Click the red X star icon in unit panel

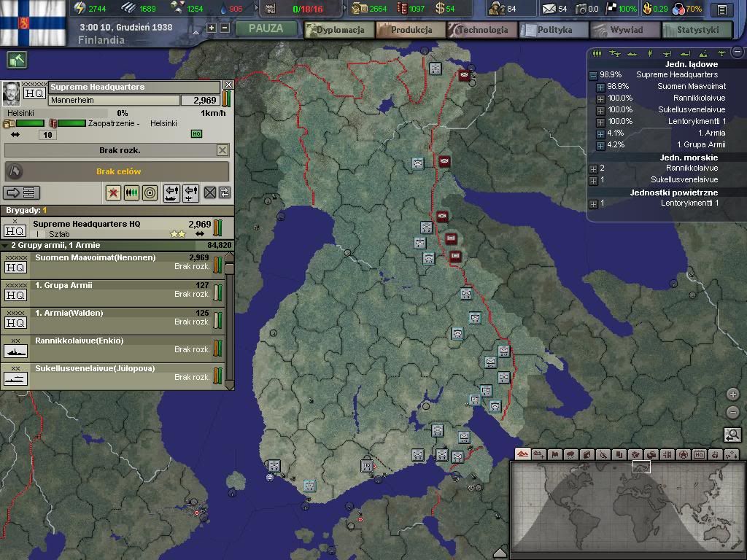pyautogui.click(x=113, y=192)
